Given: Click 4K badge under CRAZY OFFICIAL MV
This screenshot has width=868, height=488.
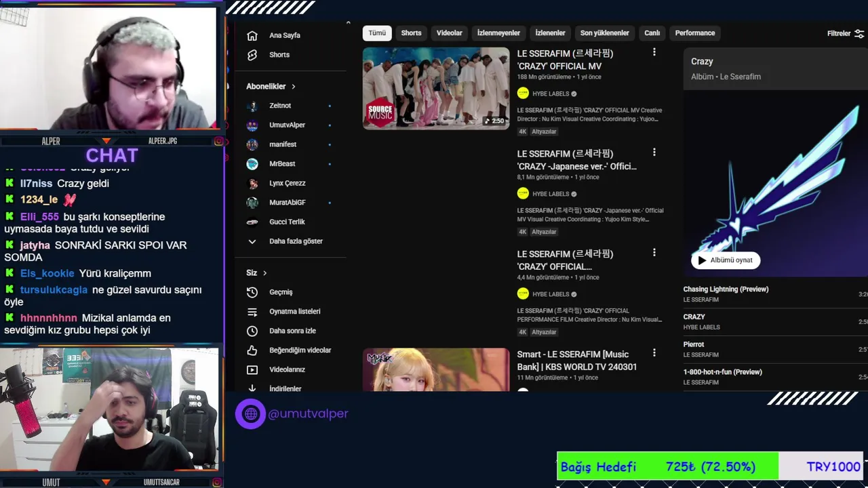Looking at the screenshot, I should (522, 131).
